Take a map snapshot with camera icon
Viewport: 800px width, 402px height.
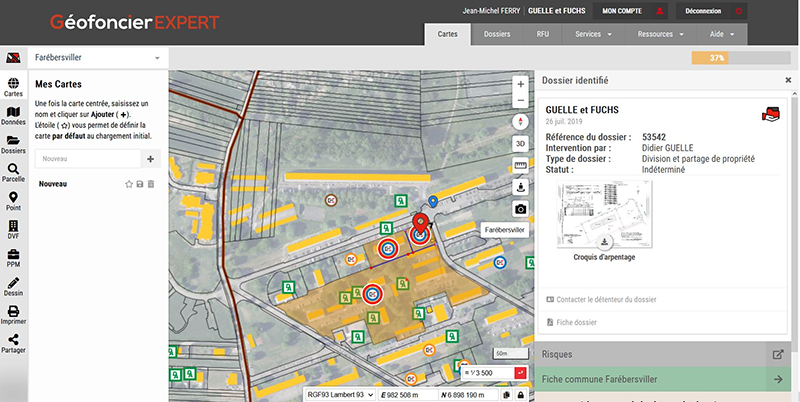pyautogui.click(x=520, y=209)
